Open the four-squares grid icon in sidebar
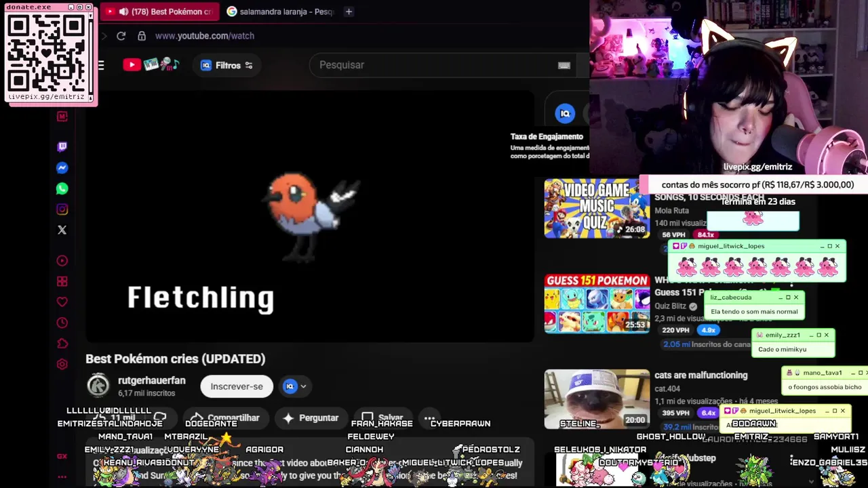 (62, 281)
